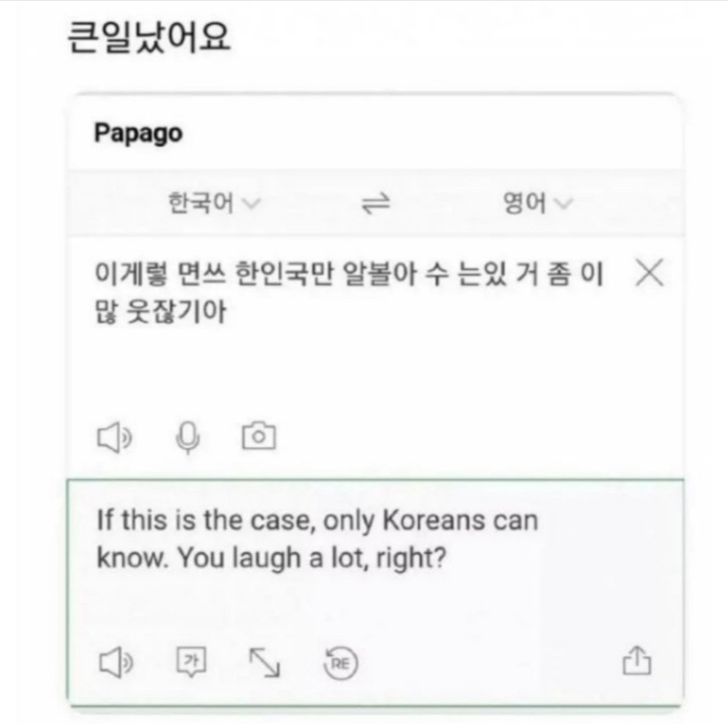Click the chevron beside 영어
Image resolution: width=728 pixels, height=724 pixels.
pyautogui.click(x=564, y=204)
